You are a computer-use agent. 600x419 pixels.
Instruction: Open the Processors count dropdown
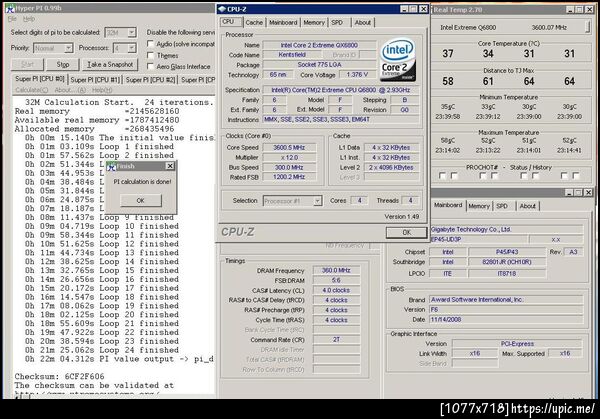click(131, 48)
